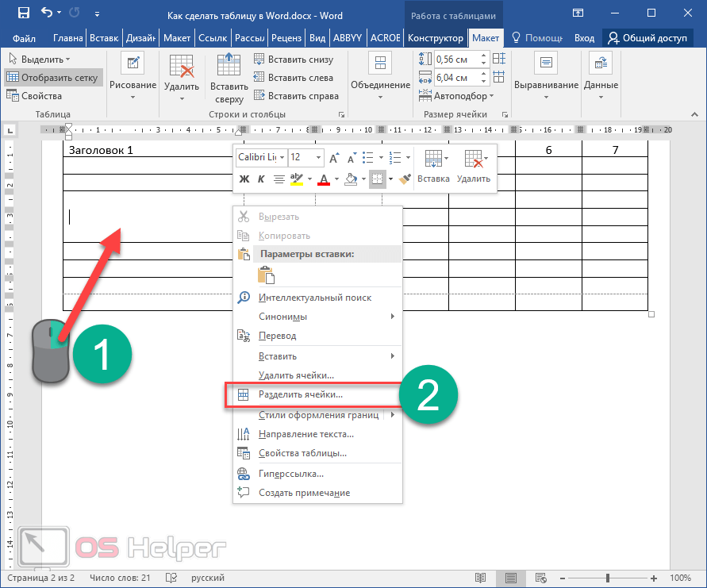This screenshot has width=707, height=588.
Task: Switch to the Конструктор ribbon tab
Action: click(x=435, y=38)
